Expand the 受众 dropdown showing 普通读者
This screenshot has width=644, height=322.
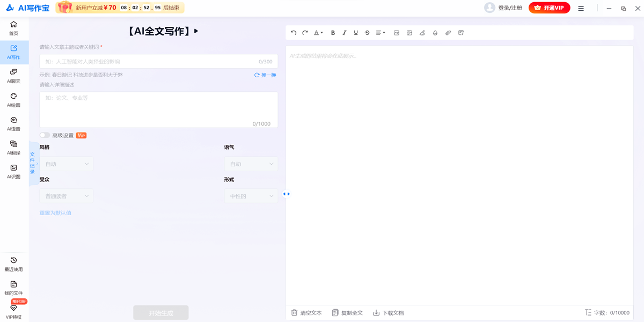(x=66, y=196)
